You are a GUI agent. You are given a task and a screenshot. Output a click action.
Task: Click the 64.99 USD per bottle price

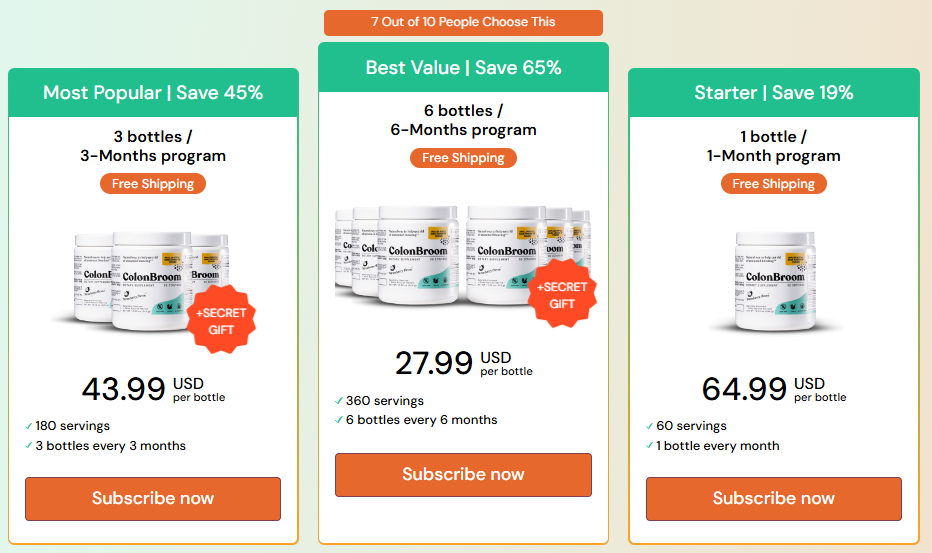[774, 389]
